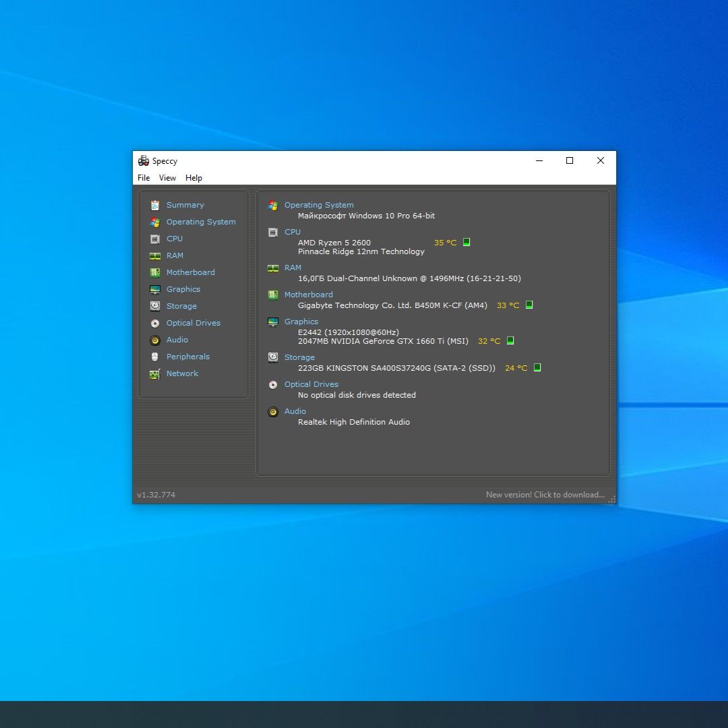Click the Optical Drives heading link in summary
728x728 pixels.
pyautogui.click(x=311, y=384)
